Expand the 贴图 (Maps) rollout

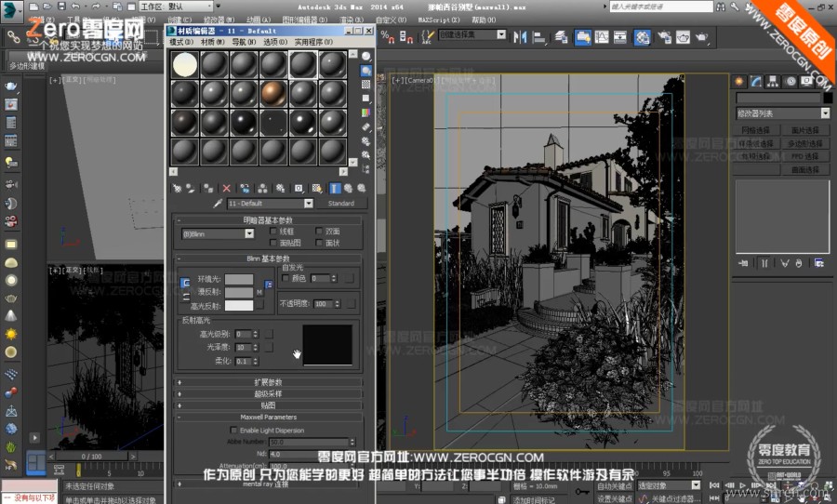click(x=268, y=405)
